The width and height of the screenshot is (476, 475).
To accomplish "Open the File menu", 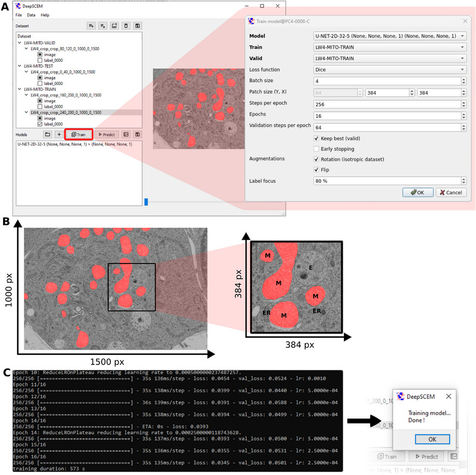I will click(x=19, y=14).
